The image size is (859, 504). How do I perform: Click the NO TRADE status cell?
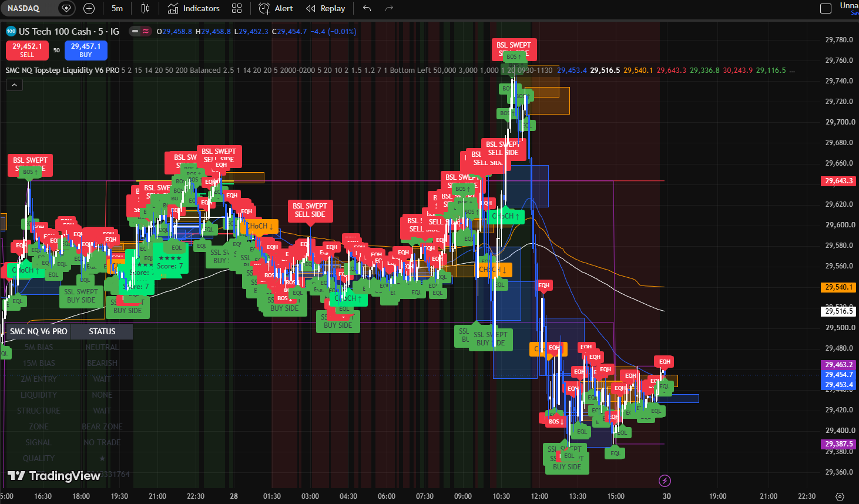coord(102,442)
